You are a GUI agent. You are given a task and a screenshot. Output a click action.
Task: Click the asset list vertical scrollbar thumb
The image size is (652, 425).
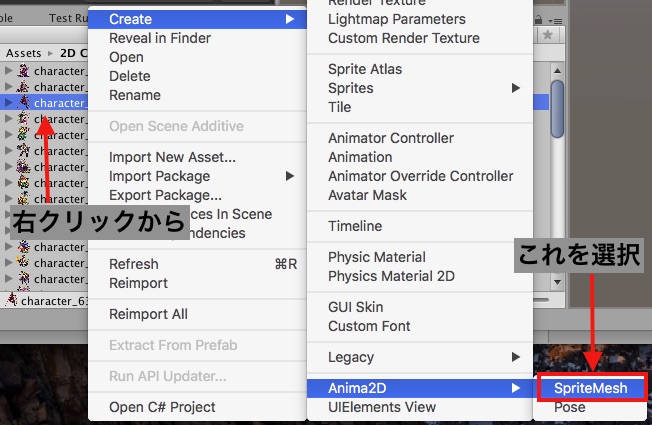(557, 109)
